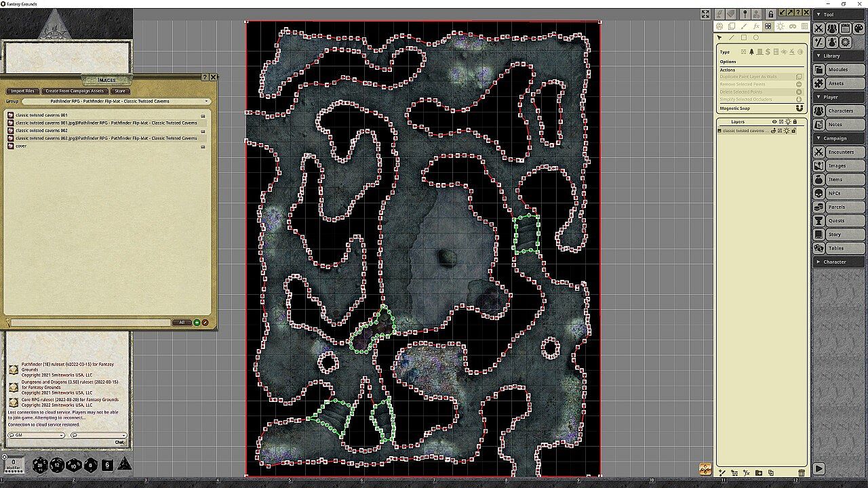The width and height of the screenshot is (868, 488).
Task: Roll the d4 pyramid die
Action: pyautogui.click(x=124, y=464)
